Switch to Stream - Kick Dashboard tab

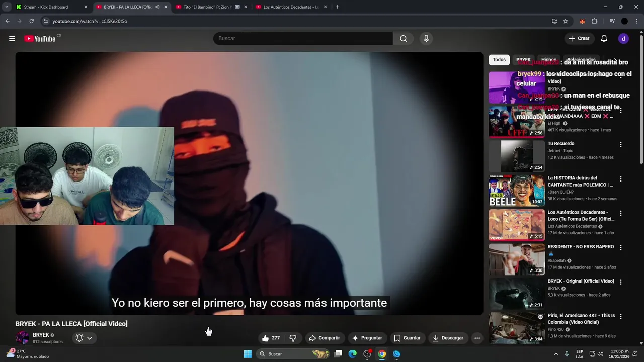coord(52,7)
